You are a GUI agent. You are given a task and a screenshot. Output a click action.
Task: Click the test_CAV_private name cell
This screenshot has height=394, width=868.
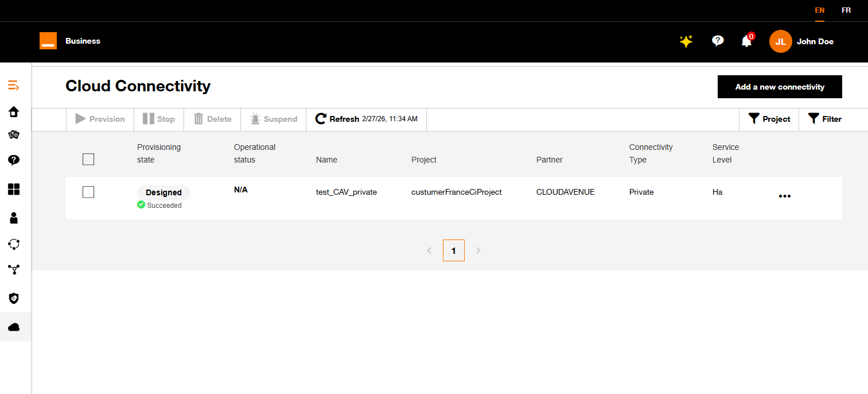[347, 192]
